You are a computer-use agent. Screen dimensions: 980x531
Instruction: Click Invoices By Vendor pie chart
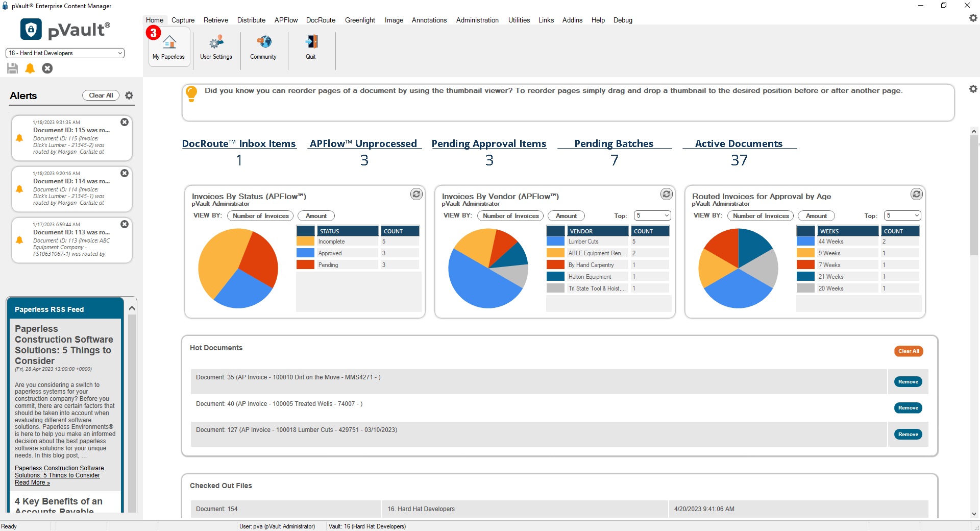point(488,268)
